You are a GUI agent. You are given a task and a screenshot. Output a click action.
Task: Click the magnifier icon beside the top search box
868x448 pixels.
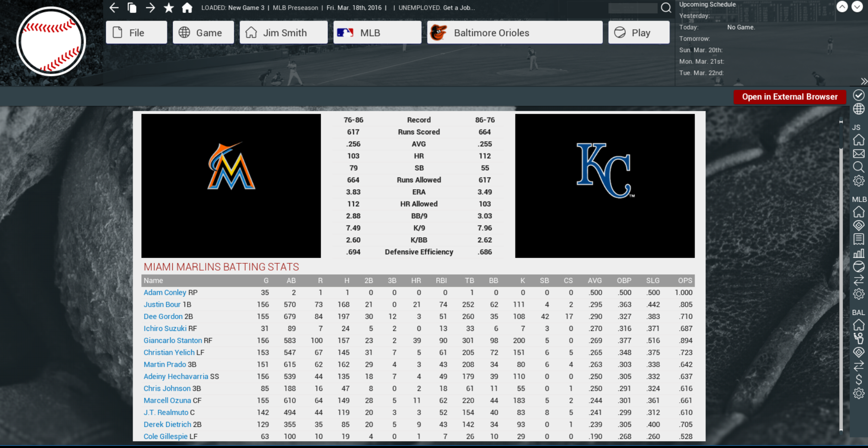tap(666, 8)
